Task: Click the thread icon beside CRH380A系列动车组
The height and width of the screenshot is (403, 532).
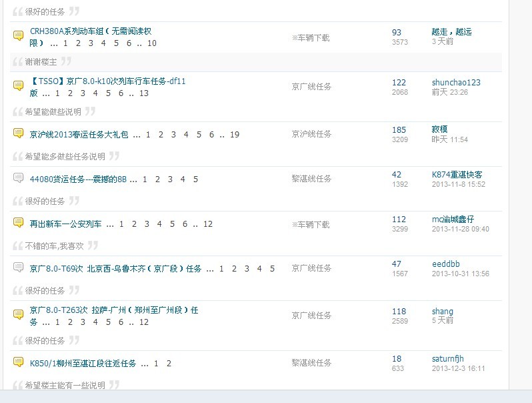Action: click(x=19, y=37)
